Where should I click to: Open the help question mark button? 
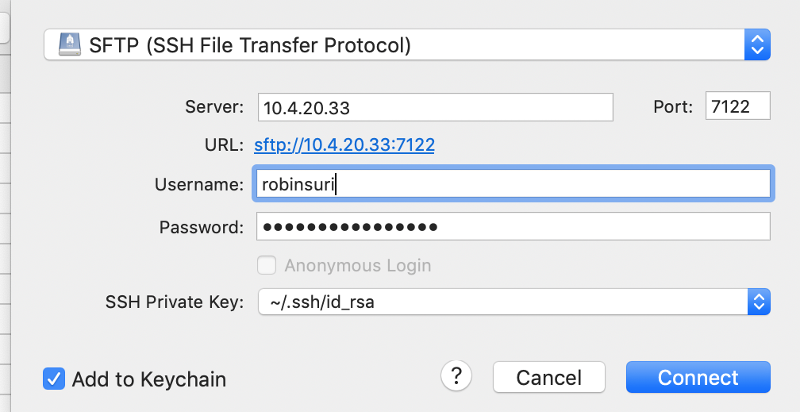click(456, 376)
